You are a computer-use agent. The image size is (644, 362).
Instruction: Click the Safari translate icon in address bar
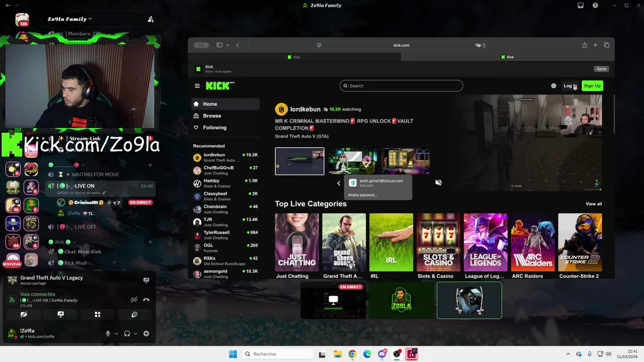tap(477, 45)
